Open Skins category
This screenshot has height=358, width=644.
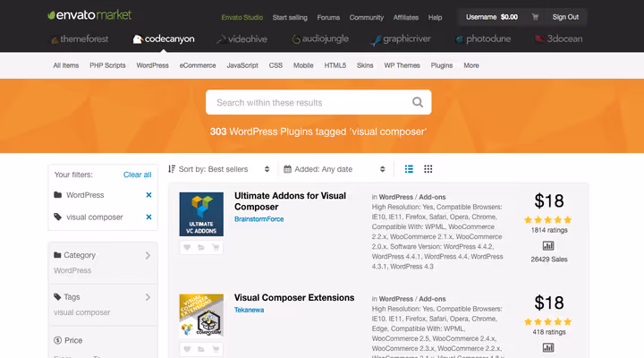[x=365, y=65]
